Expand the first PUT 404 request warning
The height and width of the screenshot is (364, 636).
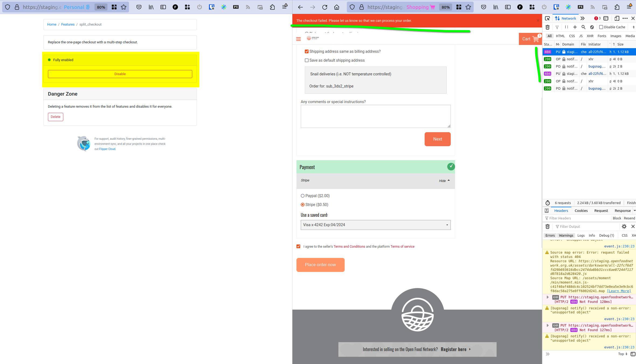[547, 297]
